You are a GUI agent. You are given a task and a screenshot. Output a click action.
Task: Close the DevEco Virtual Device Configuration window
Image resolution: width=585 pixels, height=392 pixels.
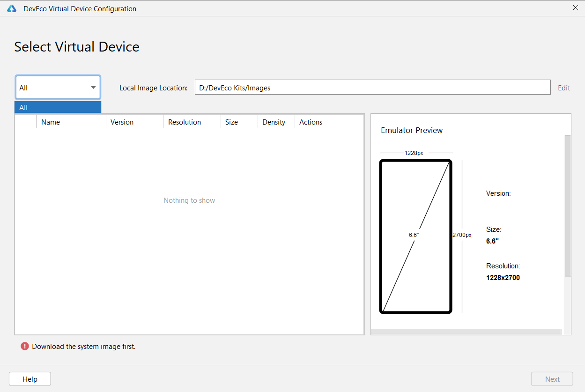point(576,7)
